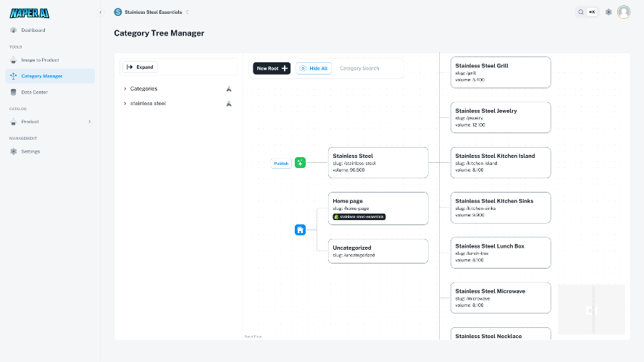Click the Data Center database icon
Viewport: 644px width, 362px height.
point(14,93)
